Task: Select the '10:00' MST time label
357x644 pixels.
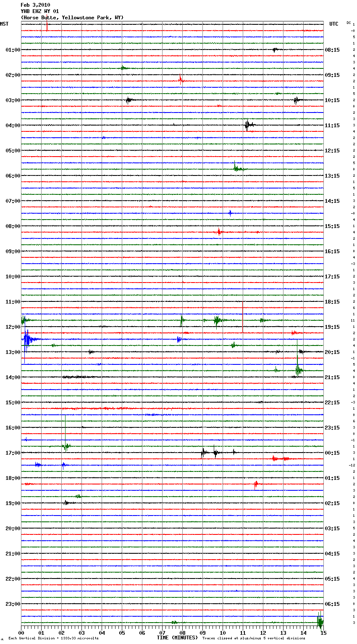Action: tap(13, 277)
